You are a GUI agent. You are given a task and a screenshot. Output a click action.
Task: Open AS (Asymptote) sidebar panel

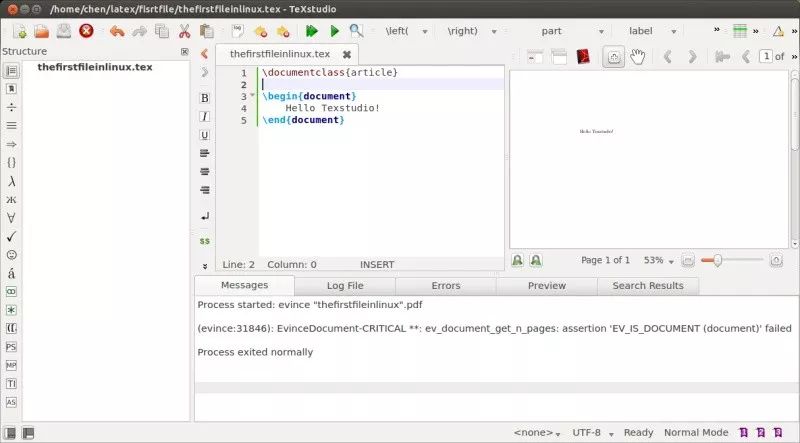click(x=11, y=402)
